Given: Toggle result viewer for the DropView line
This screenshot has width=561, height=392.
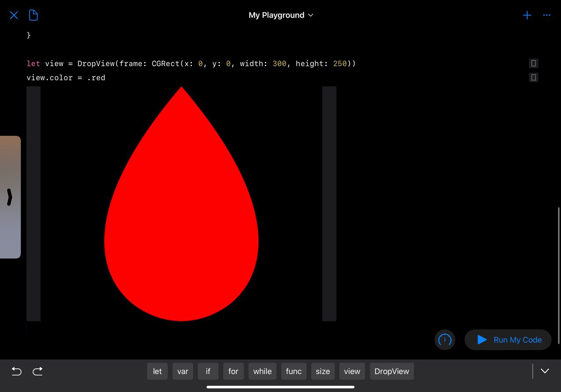Looking at the screenshot, I should [x=533, y=64].
